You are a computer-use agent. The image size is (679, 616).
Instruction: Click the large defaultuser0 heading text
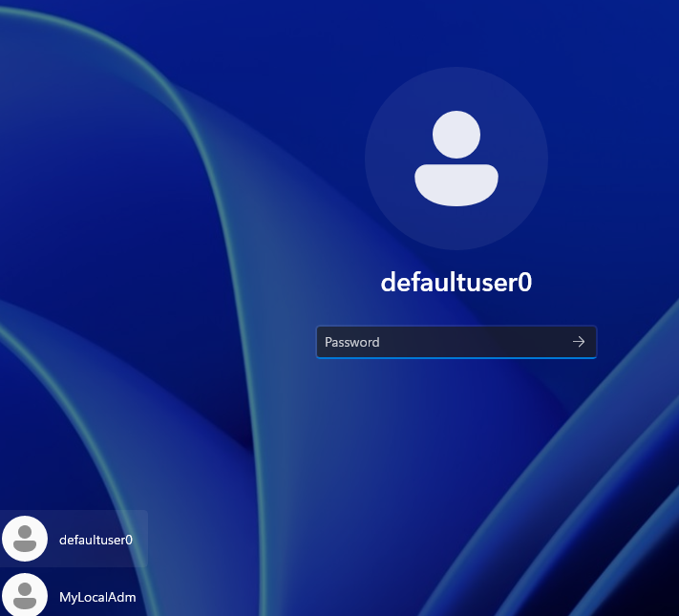456,282
